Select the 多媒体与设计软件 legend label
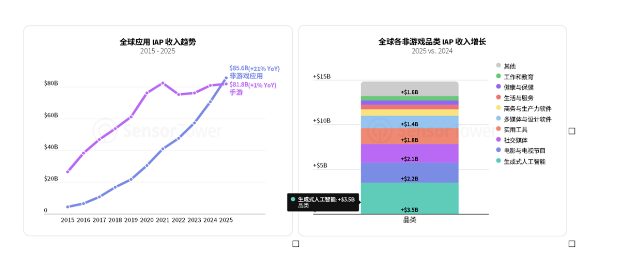Image resolution: width=644 pixels, height=277 pixels. [x=527, y=119]
